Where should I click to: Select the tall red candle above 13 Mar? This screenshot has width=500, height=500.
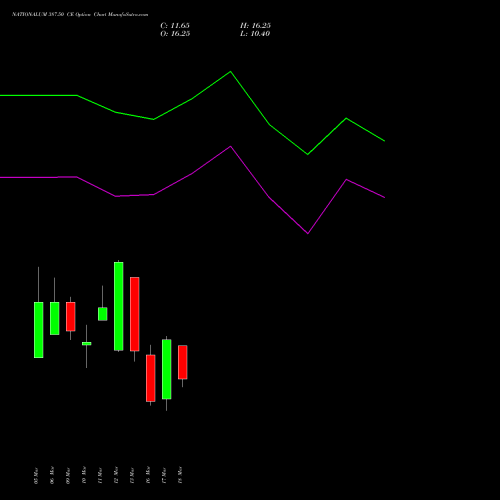tap(135, 314)
